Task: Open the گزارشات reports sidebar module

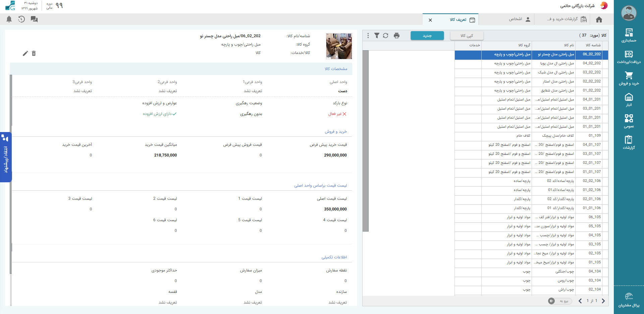Action: point(629,142)
